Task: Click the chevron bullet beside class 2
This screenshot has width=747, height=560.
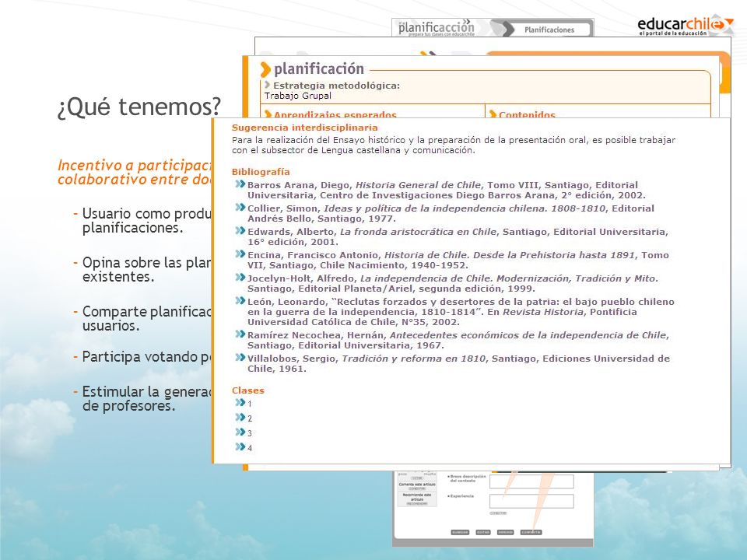Action: pyautogui.click(x=240, y=418)
